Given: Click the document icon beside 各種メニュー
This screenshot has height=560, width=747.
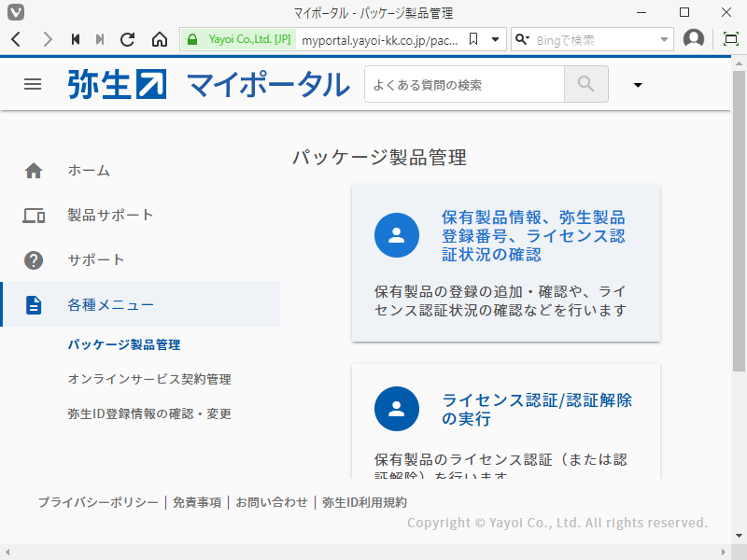Looking at the screenshot, I should pyautogui.click(x=34, y=305).
